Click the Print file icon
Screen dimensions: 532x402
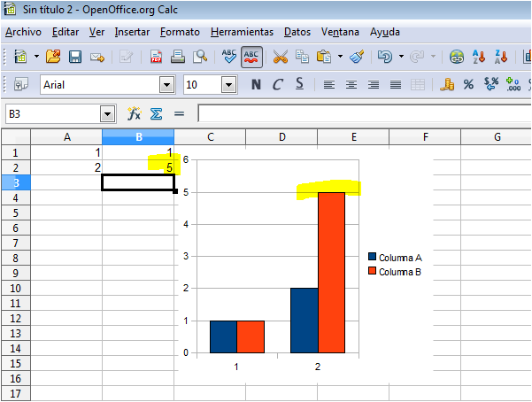click(178, 57)
